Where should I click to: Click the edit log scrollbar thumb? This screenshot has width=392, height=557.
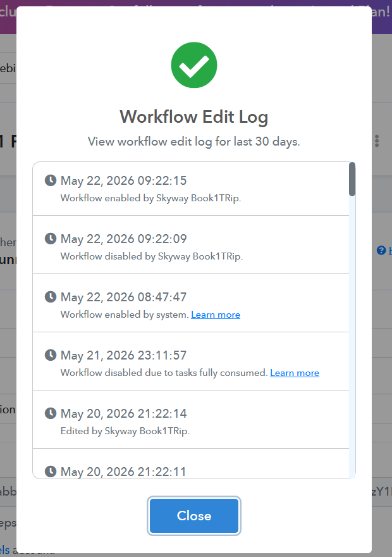pyautogui.click(x=352, y=179)
